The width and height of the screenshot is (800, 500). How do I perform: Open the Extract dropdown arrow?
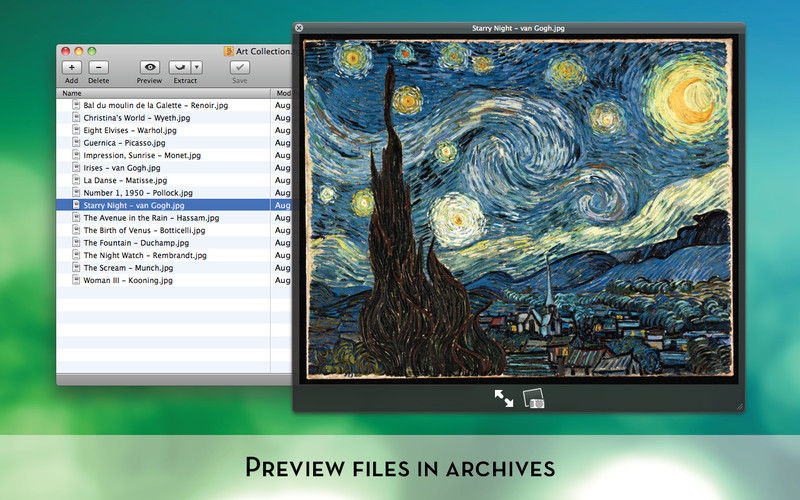tap(197, 67)
